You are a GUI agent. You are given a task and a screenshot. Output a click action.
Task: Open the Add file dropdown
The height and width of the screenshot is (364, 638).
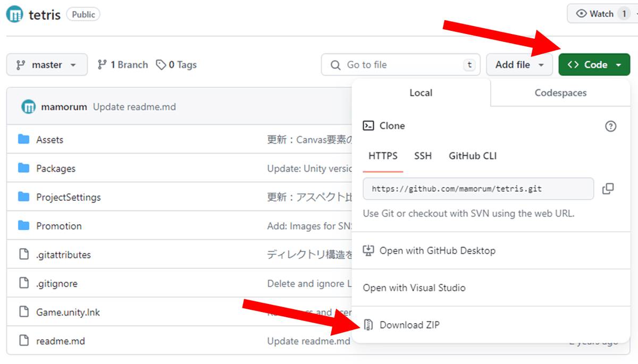pos(519,65)
